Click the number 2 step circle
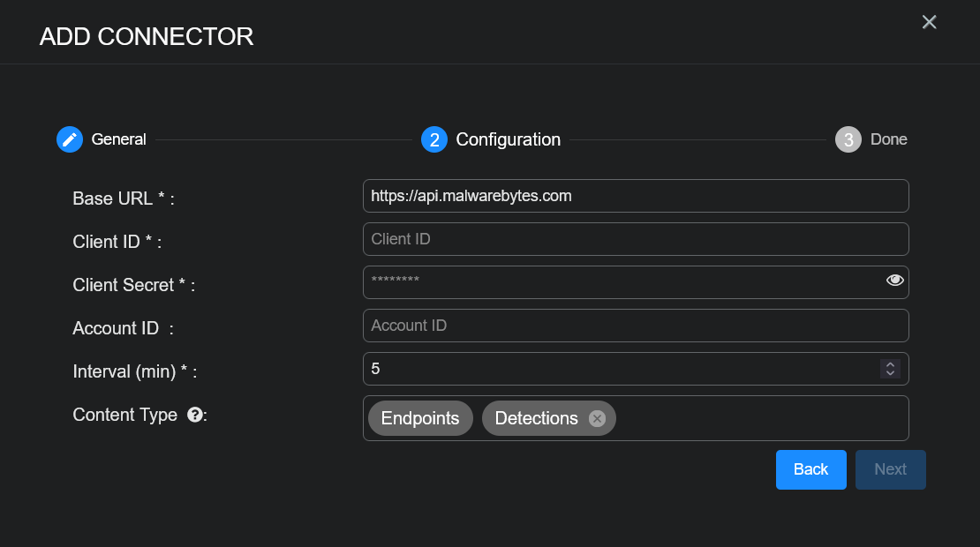The height and width of the screenshot is (547, 980). coord(434,139)
